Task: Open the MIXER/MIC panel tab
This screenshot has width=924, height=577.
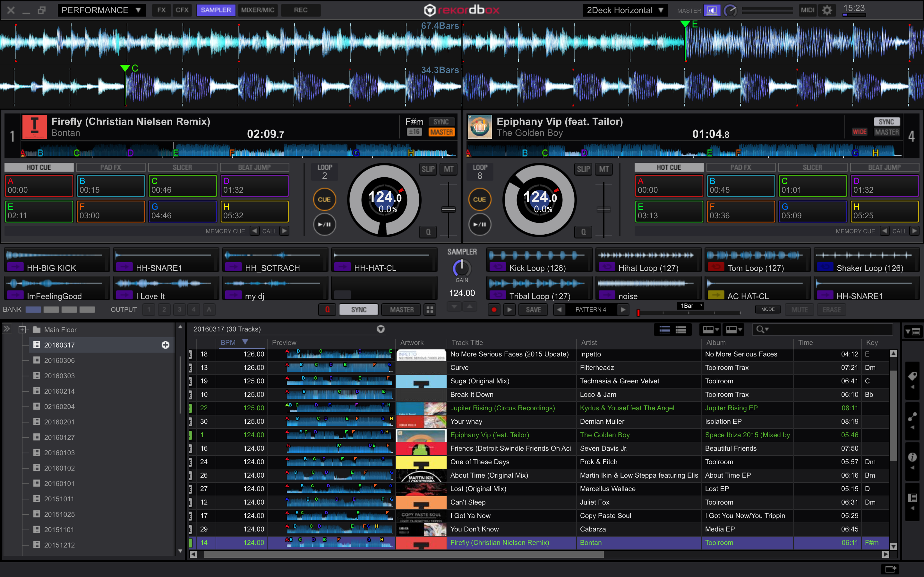Action: tap(257, 10)
